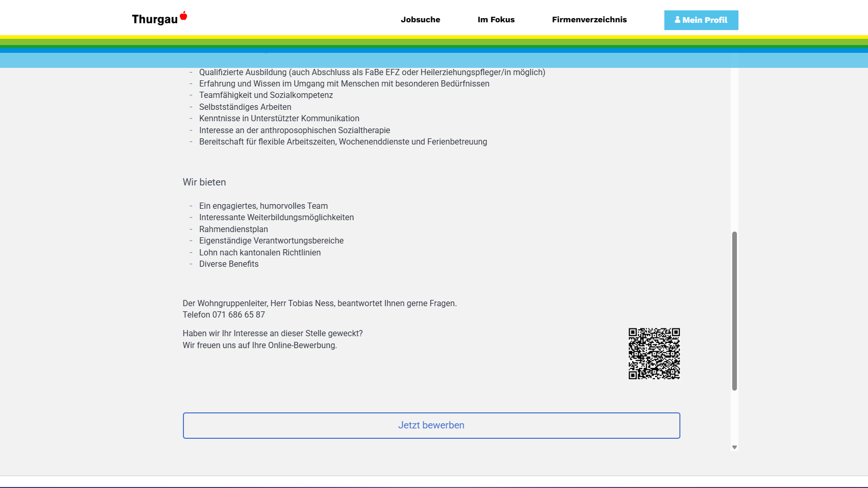Open the Im Fokus menu item
868x488 pixels.
pyautogui.click(x=496, y=20)
